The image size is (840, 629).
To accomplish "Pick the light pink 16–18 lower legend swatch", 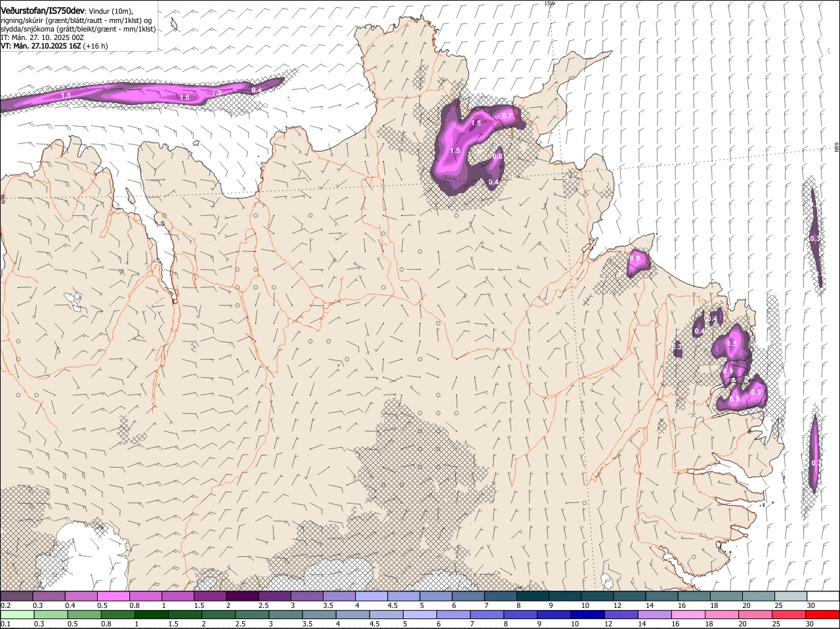I will point(690,615).
